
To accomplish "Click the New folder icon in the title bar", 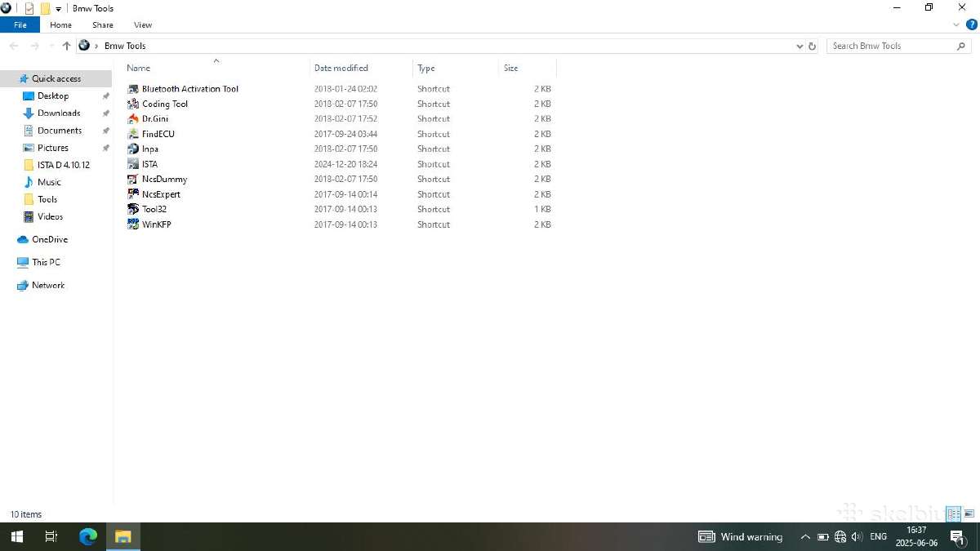I will (45, 8).
